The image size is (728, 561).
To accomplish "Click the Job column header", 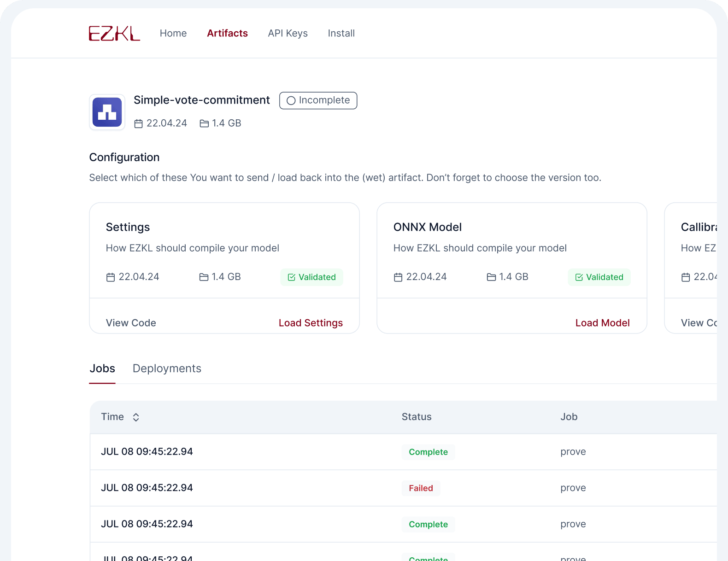I will (569, 417).
